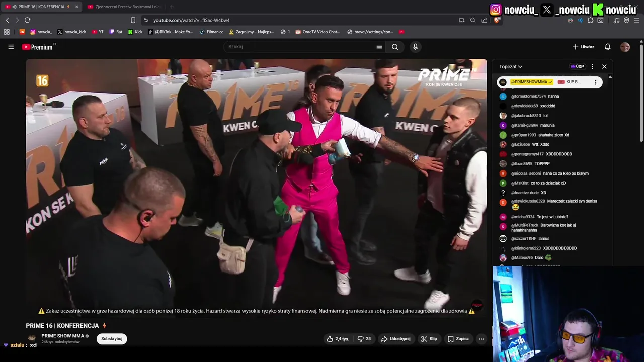
Task: Open PRIME SHOW MMA channel name
Action: click(63, 336)
